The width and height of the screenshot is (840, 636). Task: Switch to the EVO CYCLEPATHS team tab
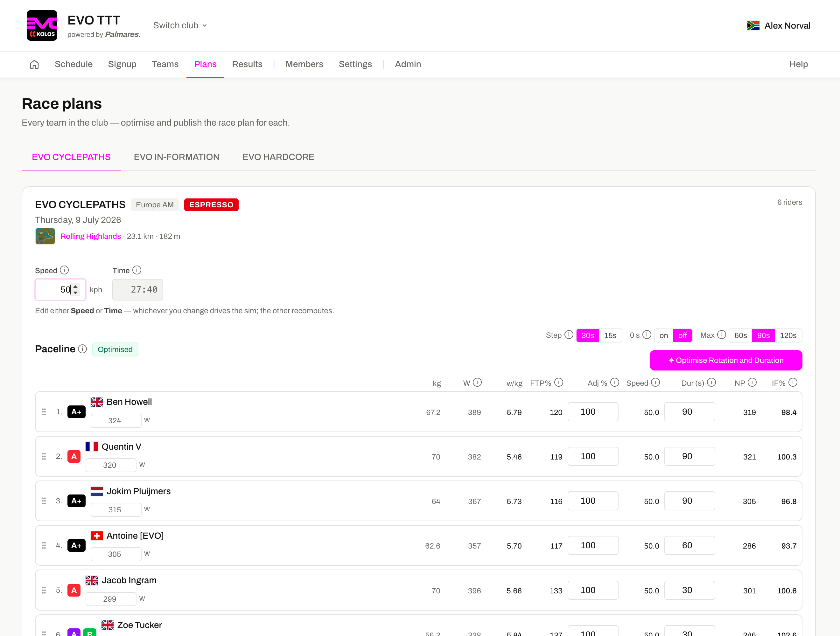(x=71, y=157)
